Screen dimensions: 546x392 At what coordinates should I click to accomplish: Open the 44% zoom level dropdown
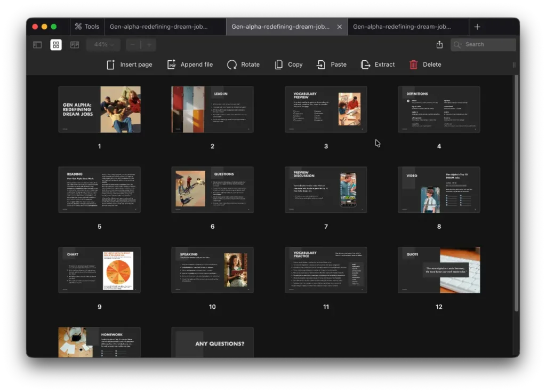102,45
